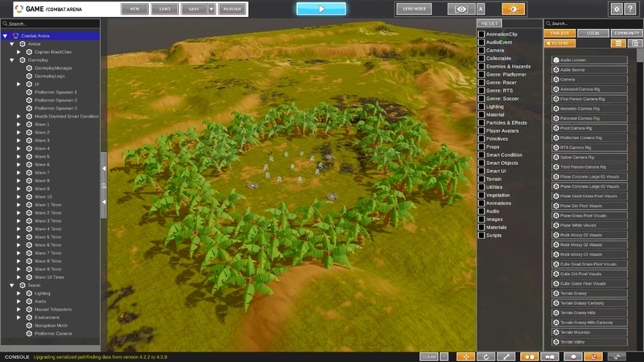This screenshot has height=362, width=644.
Task: Check the Vegetation filter checkbox
Action: point(481,195)
